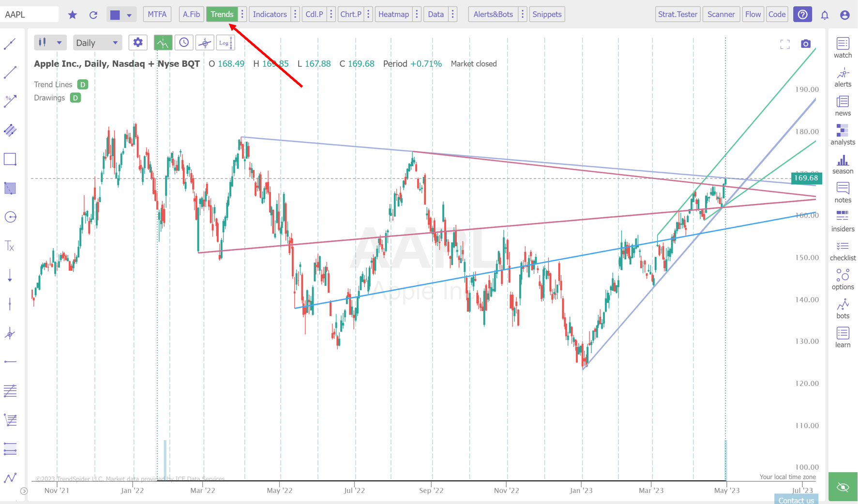Select the parallel channel tool
The width and height of the screenshot is (858, 504).
10,130
